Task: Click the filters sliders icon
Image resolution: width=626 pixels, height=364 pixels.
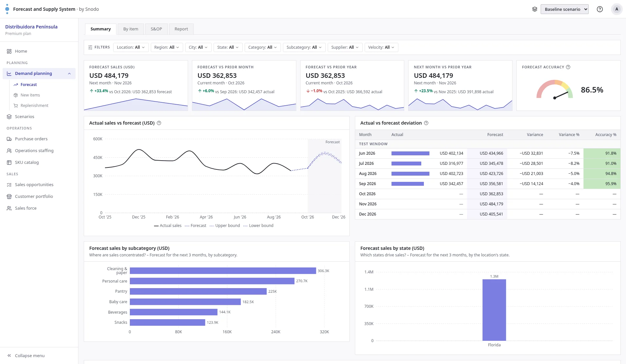Action: (x=90, y=47)
